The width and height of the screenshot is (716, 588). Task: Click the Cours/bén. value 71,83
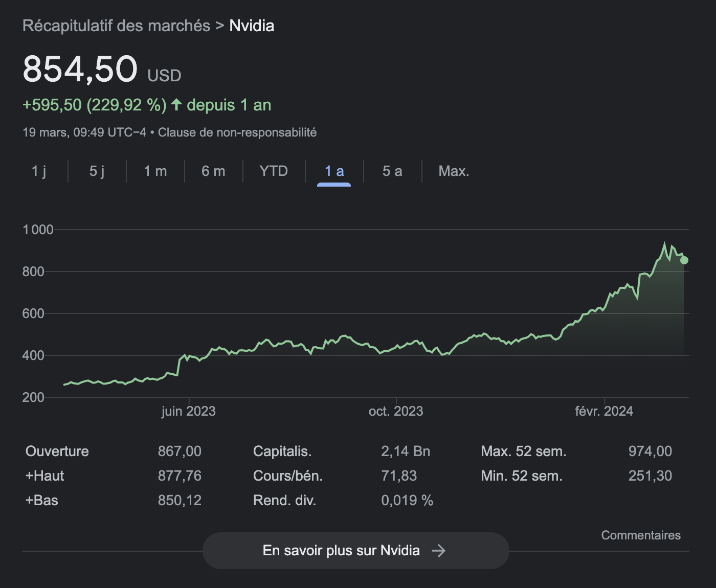click(399, 476)
